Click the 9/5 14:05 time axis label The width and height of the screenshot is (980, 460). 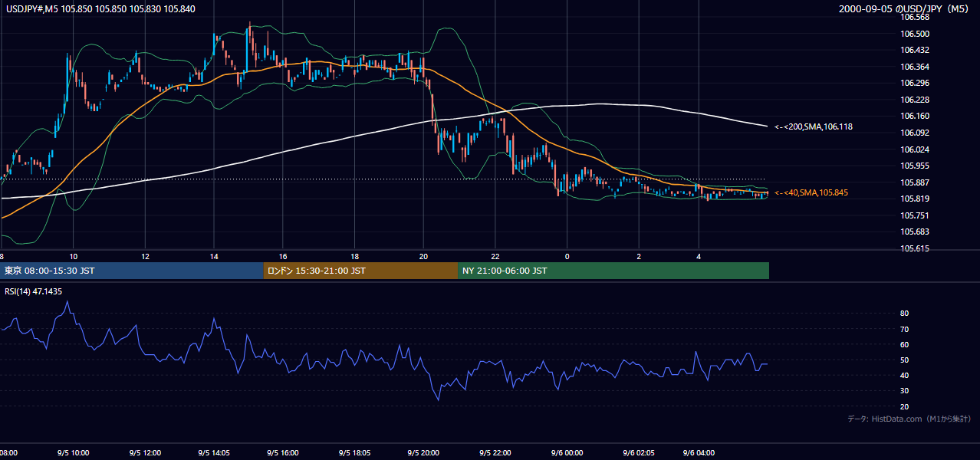click(x=214, y=453)
